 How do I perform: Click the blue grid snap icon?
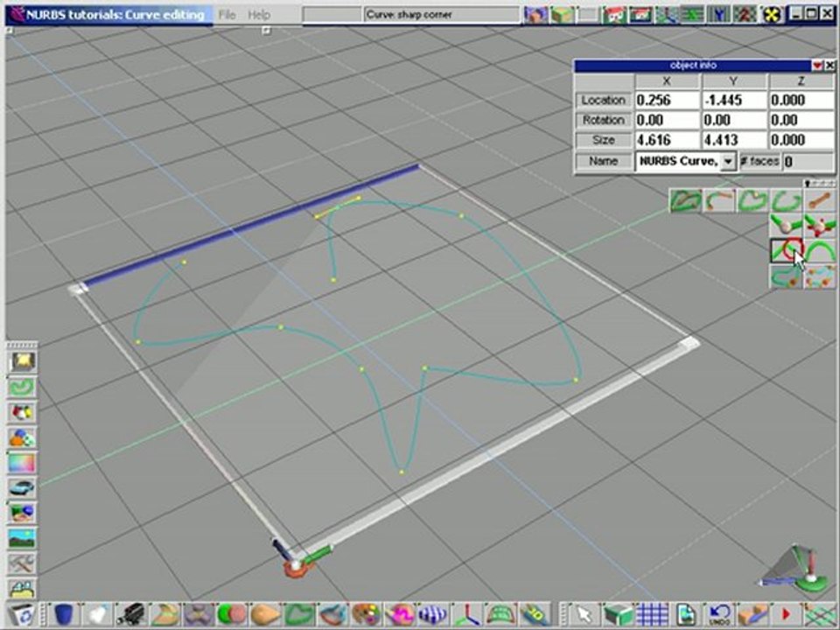coord(651,614)
